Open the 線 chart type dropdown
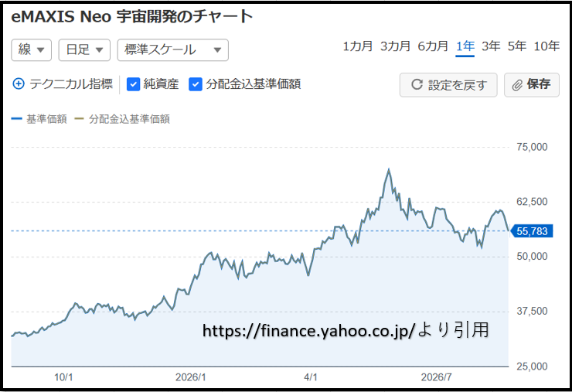 [x=32, y=49]
